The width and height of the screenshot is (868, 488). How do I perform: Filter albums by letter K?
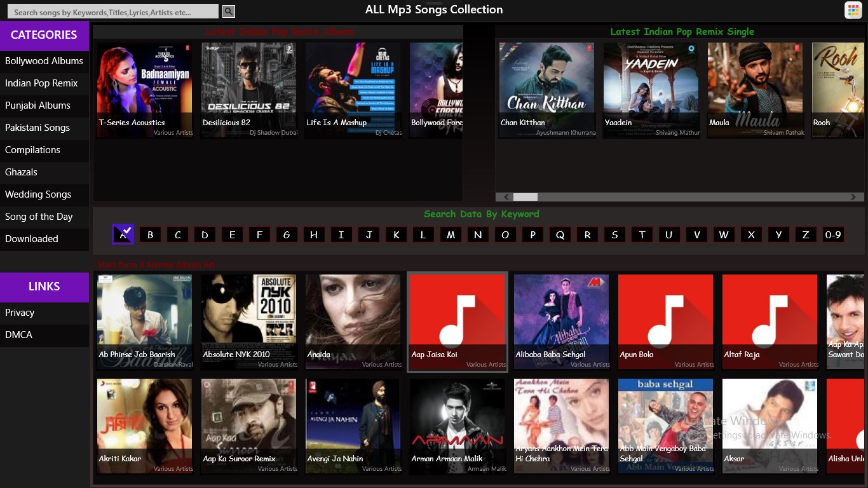(x=396, y=235)
